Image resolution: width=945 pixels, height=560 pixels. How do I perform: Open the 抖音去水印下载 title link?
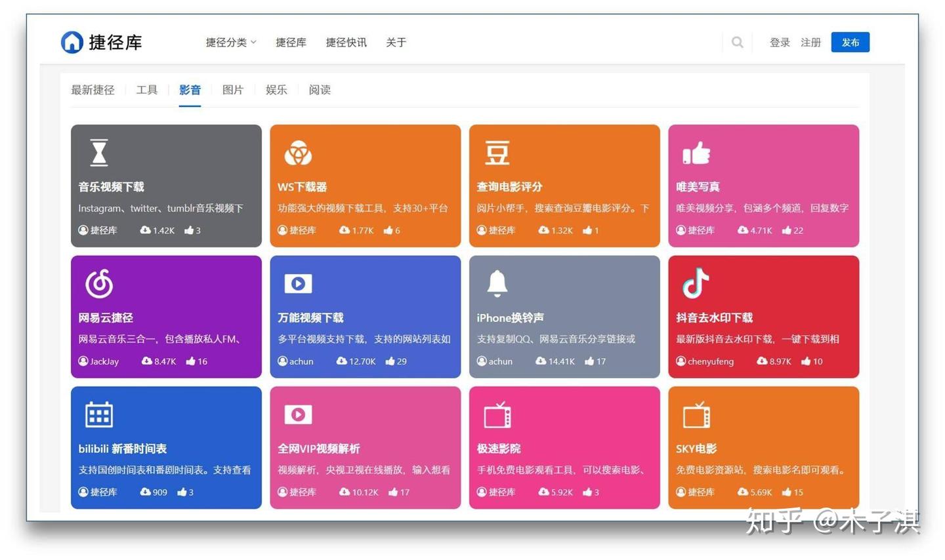coord(715,318)
